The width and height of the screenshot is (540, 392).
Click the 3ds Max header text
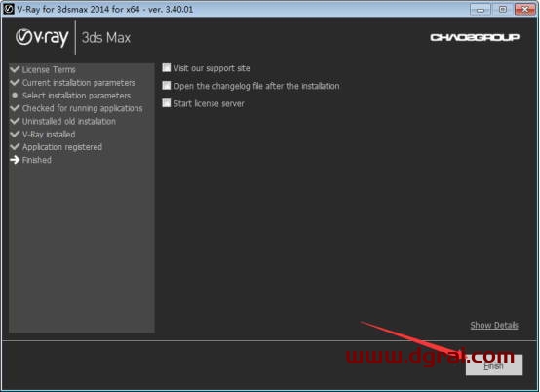click(106, 38)
